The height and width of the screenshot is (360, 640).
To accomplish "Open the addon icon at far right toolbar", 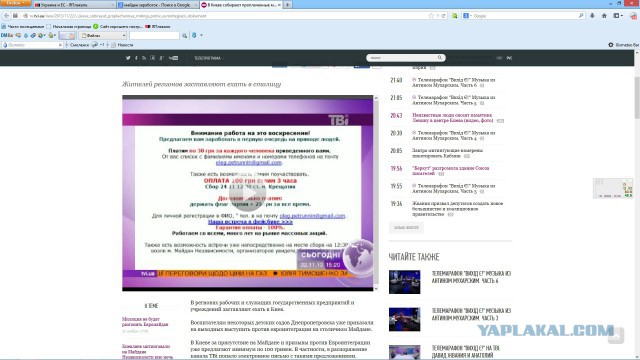I will [633, 16].
